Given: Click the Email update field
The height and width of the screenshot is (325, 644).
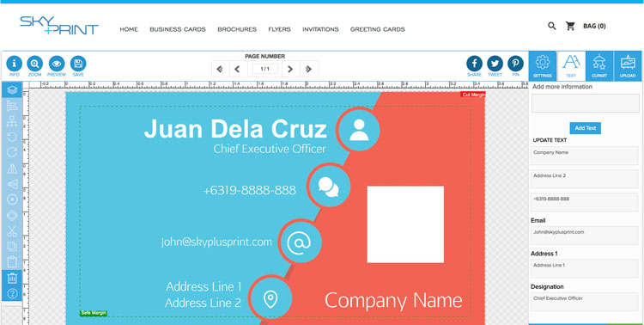Looking at the screenshot, I should click(585, 236).
